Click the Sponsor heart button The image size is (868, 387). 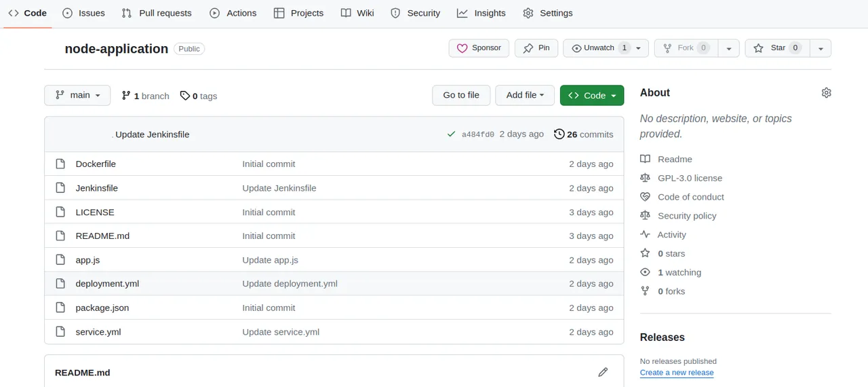pyautogui.click(x=479, y=48)
